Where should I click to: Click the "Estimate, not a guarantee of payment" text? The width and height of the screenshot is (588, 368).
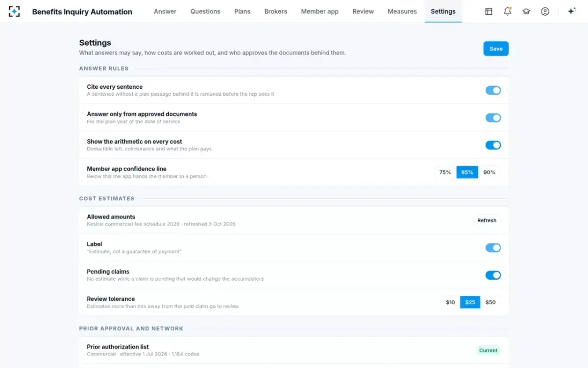[134, 252]
